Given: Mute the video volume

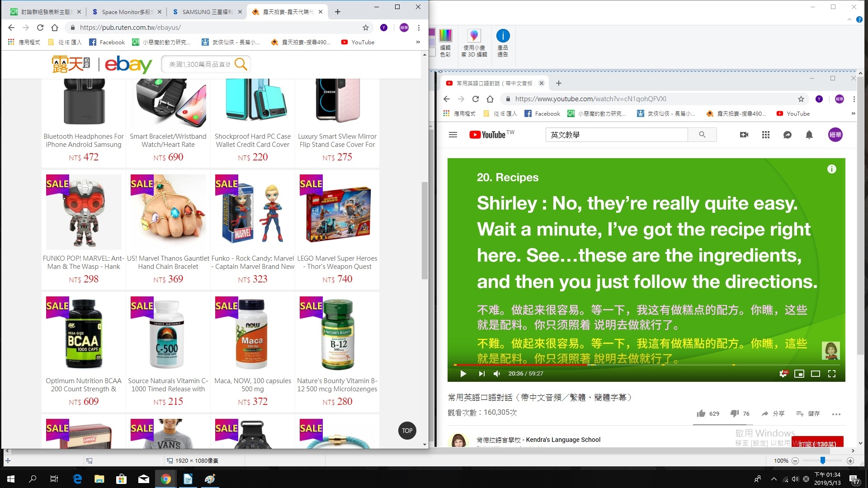Looking at the screenshot, I should [497, 374].
